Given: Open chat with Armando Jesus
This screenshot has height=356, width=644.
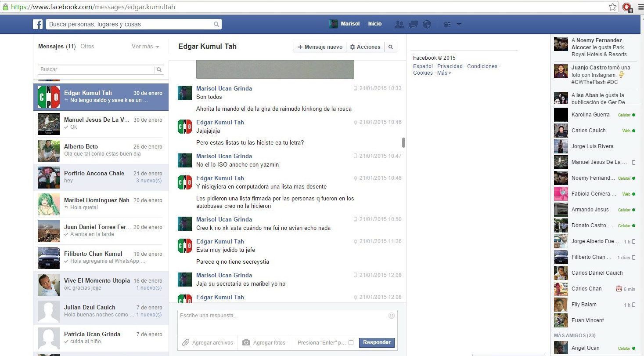Looking at the screenshot, I should coord(595,210).
